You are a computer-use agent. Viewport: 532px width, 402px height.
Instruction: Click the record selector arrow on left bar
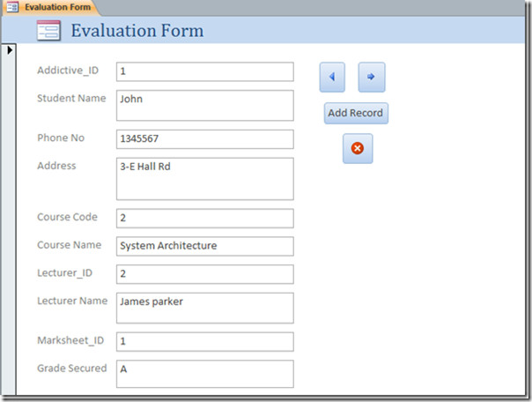(10, 50)
